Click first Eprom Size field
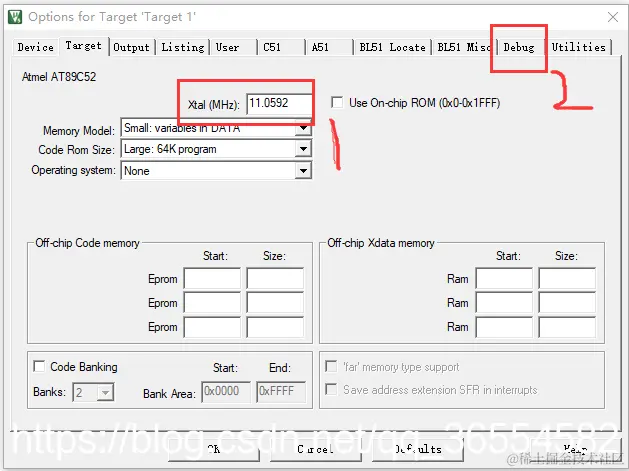 tap(275, 278)
